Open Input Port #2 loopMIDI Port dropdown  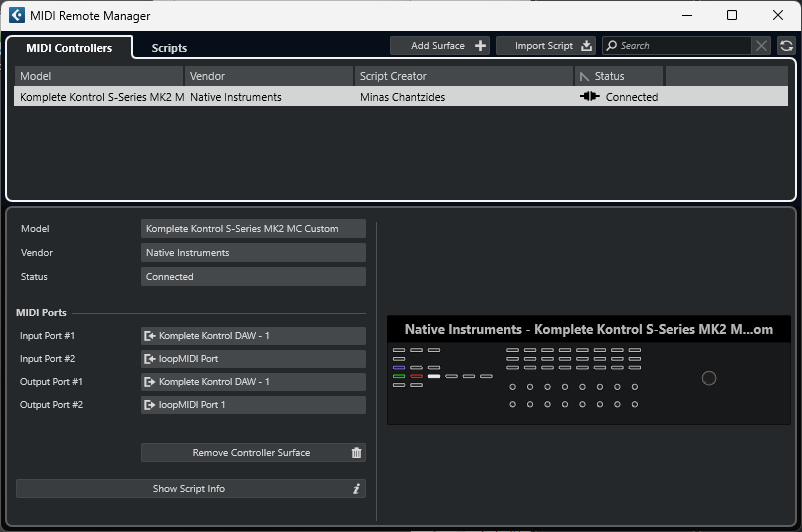(x=253, y=359)
